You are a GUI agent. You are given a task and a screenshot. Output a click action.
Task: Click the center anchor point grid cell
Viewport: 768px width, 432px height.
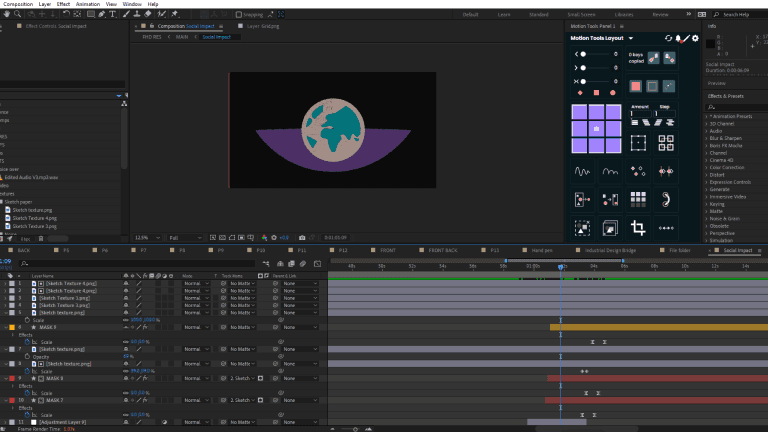[597, 129]
